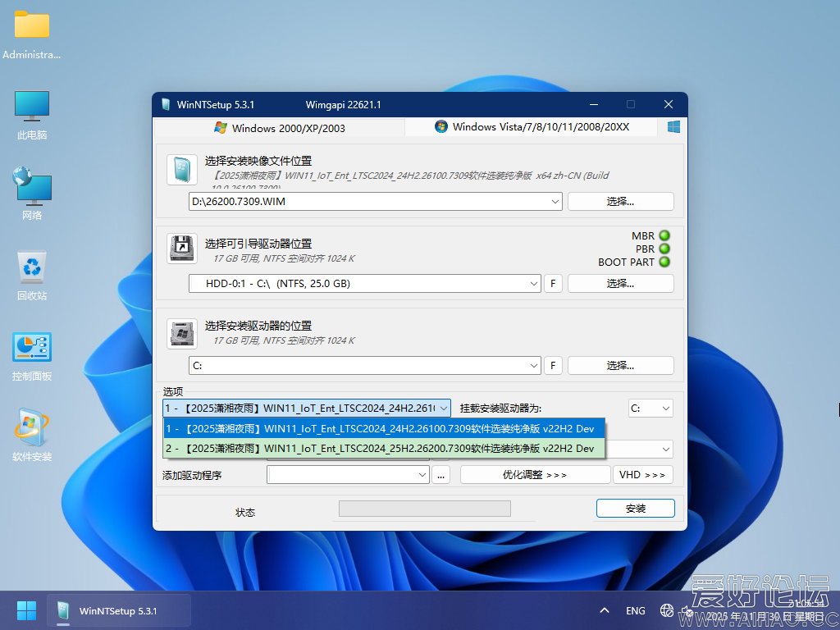Switch to the Windows 2000/XP/2003 tab
Viewport: 840px width, 630px height.
pos(279,128)
